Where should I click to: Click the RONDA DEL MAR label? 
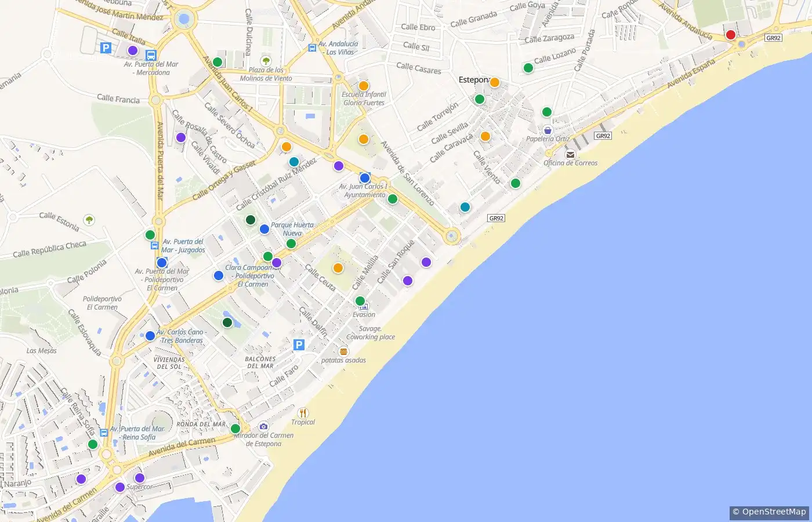coord(201,424)
